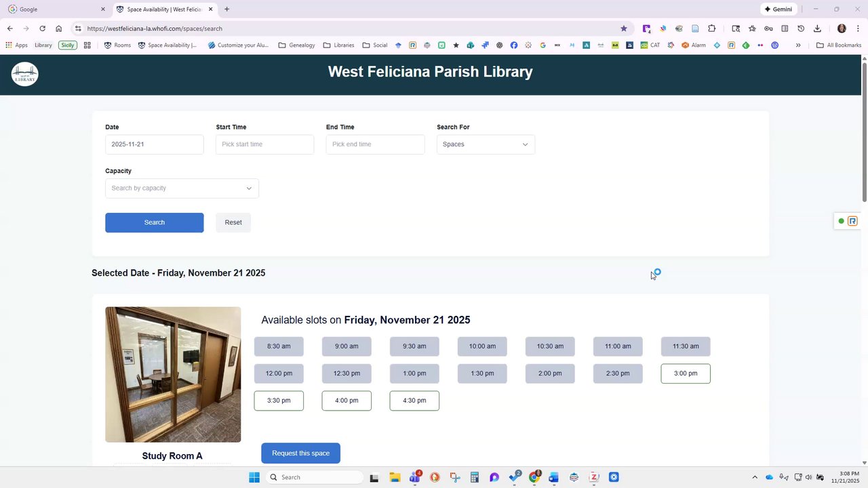The width and height of the screenshot is (868, 488).
Task: Show more bookmarks with overflow chevron
Action: tap(798, 45)
